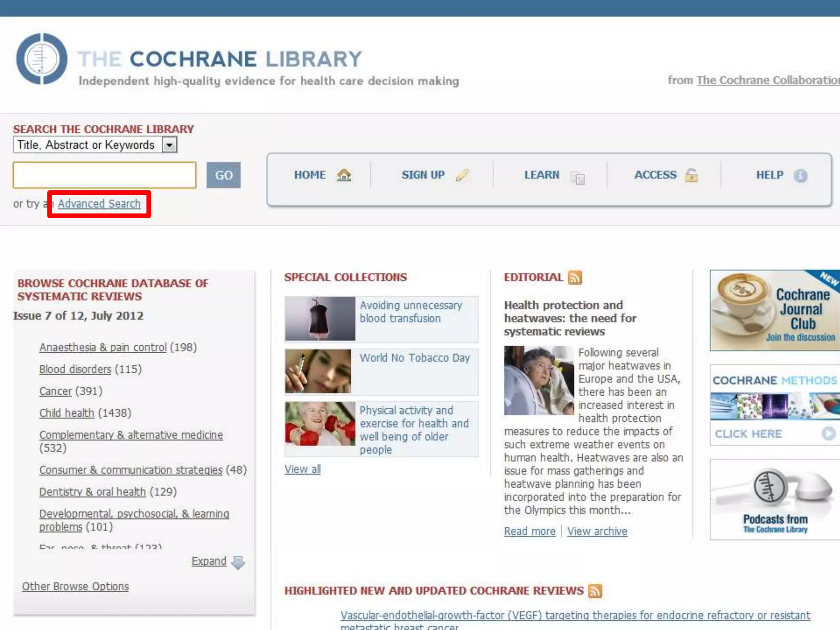
Task: Open the Child health topic link
Action: (66, 413)
